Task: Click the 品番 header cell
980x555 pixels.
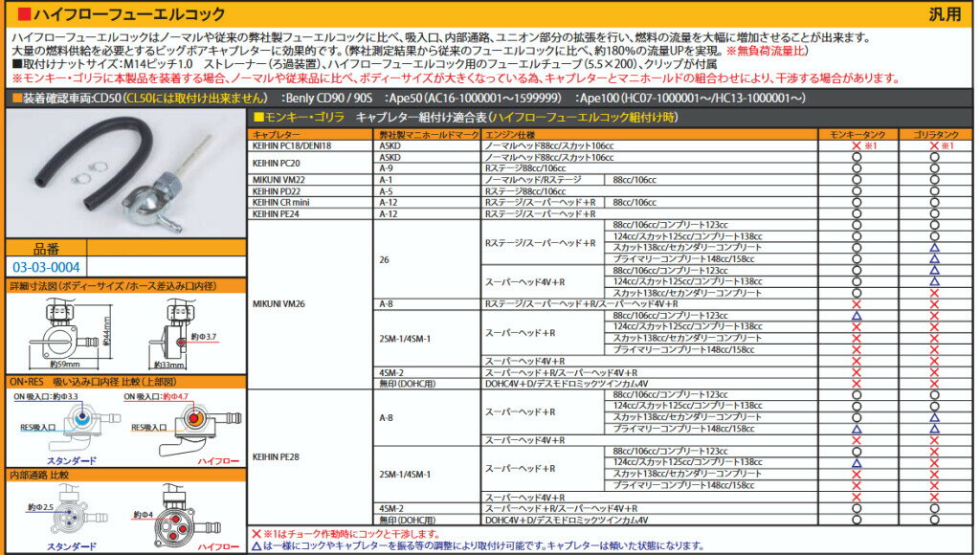Action: point(46,249)
